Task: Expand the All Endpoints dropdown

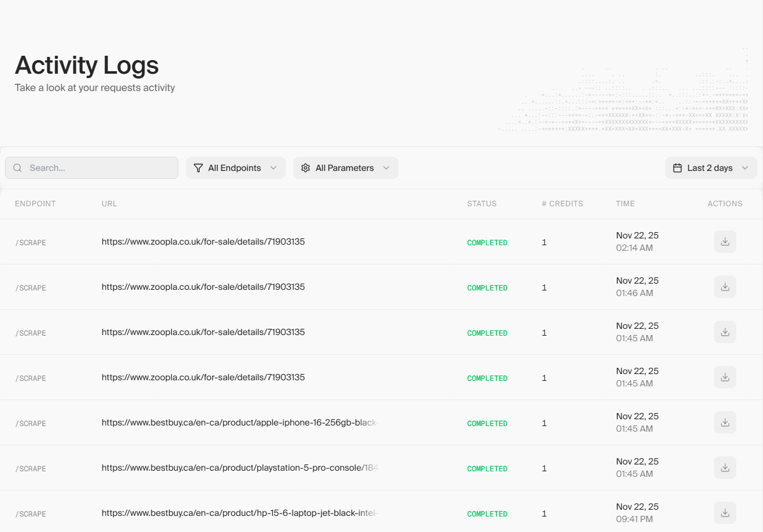Action: (x=236, y=167)
